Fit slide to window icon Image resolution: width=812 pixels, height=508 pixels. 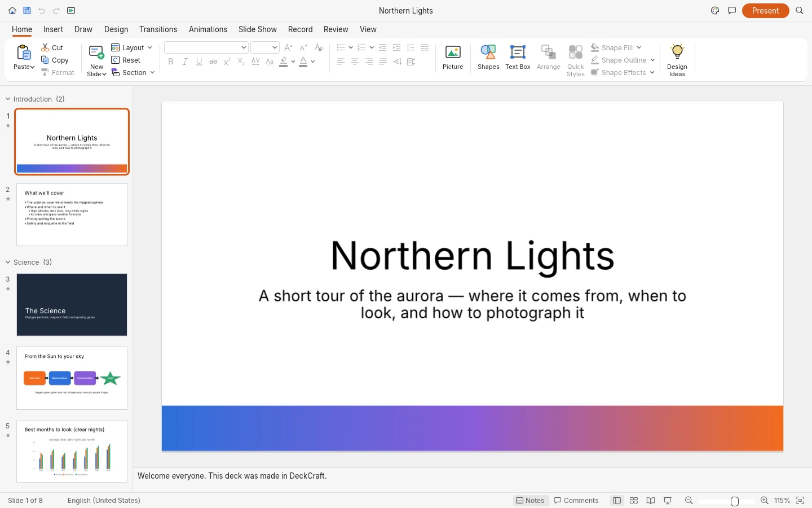click(x=800, y=501)
